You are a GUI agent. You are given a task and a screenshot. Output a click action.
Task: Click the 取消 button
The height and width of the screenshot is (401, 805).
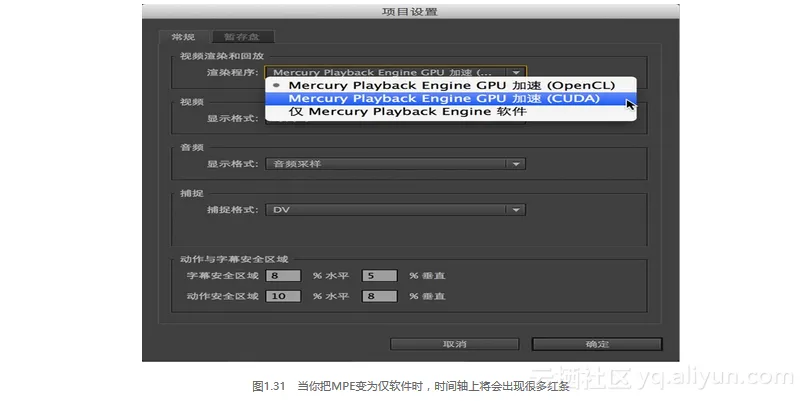click(x=454, y=344)
